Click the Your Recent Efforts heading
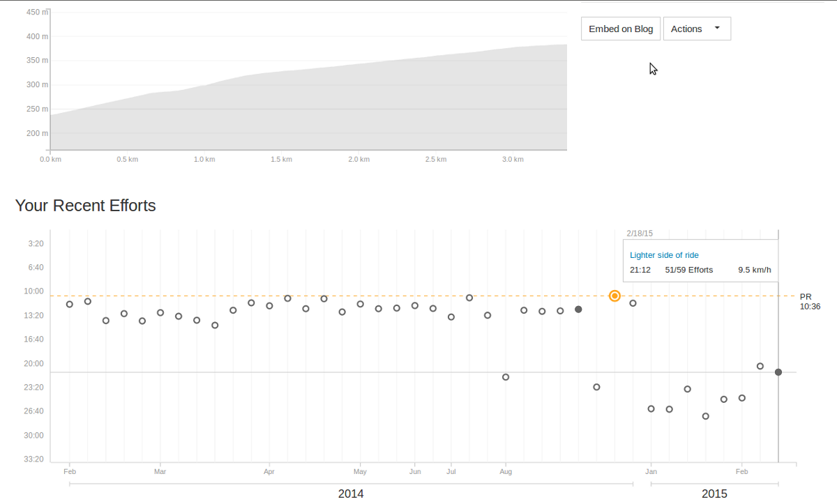 [x=85, y=206]
